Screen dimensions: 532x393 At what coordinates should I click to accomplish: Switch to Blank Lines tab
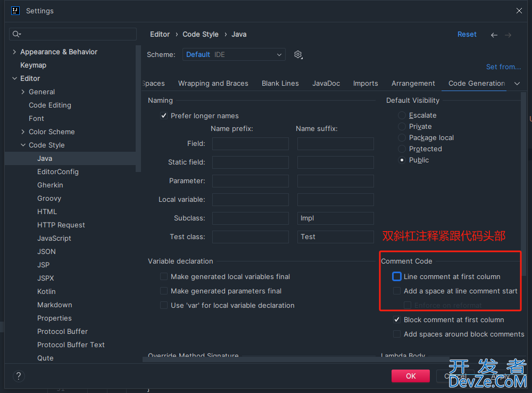tap(280, 83)
